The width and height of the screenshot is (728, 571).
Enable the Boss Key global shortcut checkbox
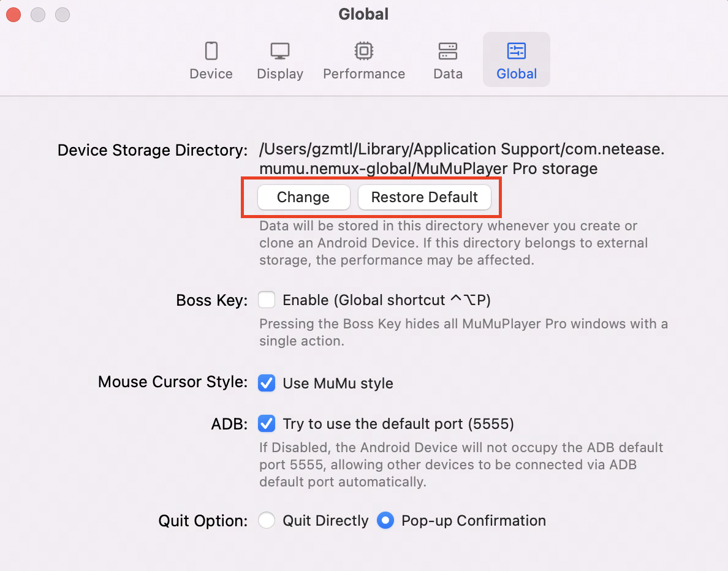[267, 300]
